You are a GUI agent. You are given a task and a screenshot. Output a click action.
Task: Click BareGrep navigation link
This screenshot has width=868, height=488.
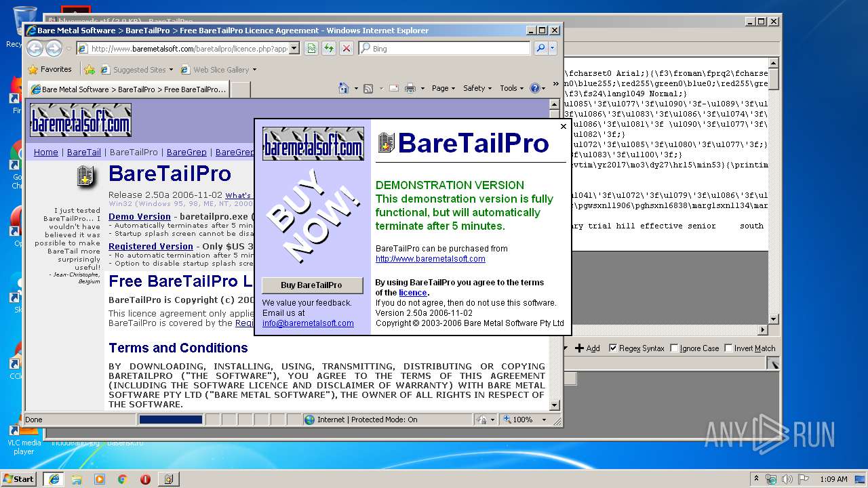click(x=186, y=152)
